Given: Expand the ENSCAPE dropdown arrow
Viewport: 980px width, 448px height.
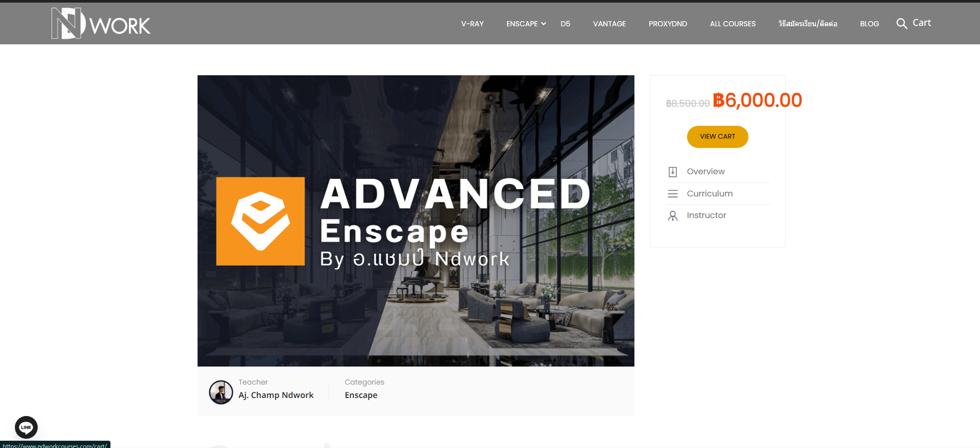Looking at the screenshot, I should (544, 24).
